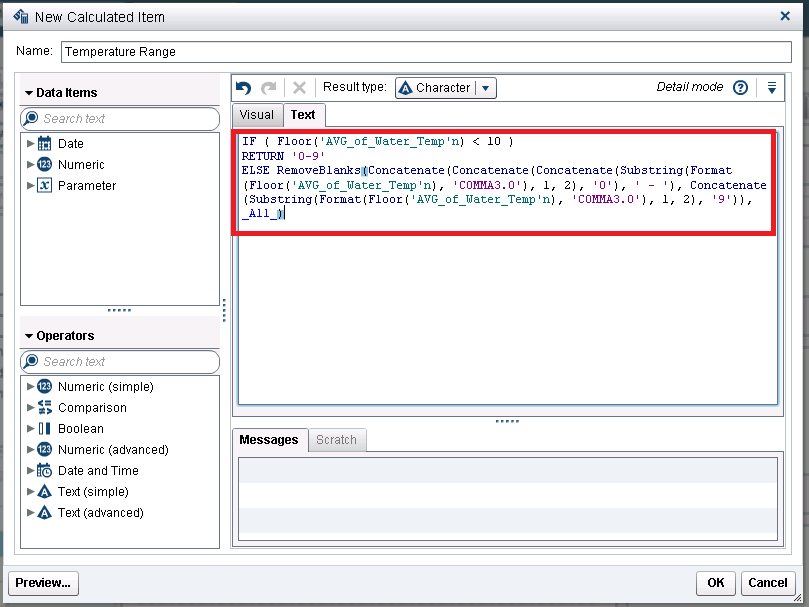Viewport: 809px width, 607px height.
Task: Collapse the Data Items section
Action: point(29,93)
